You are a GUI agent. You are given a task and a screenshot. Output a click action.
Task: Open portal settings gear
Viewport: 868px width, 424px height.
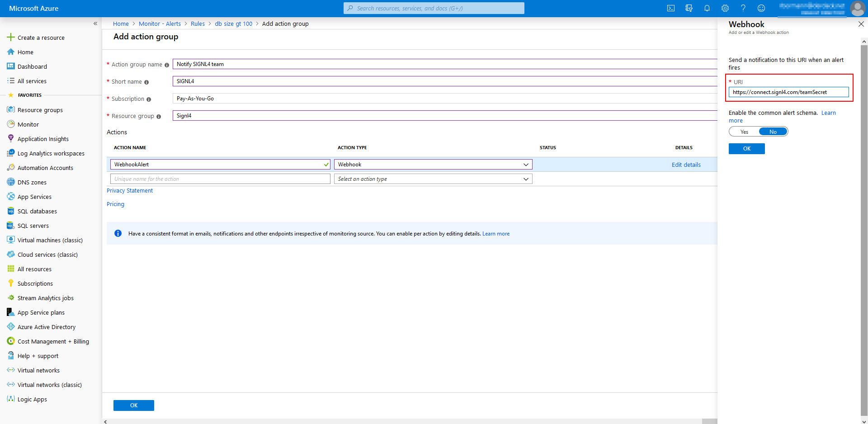725,8
